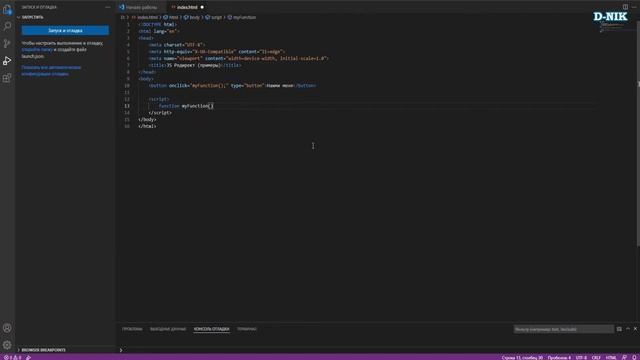Open the Manage gear icon
Screen dimensions: 640x360
click(x=7, y=345)
